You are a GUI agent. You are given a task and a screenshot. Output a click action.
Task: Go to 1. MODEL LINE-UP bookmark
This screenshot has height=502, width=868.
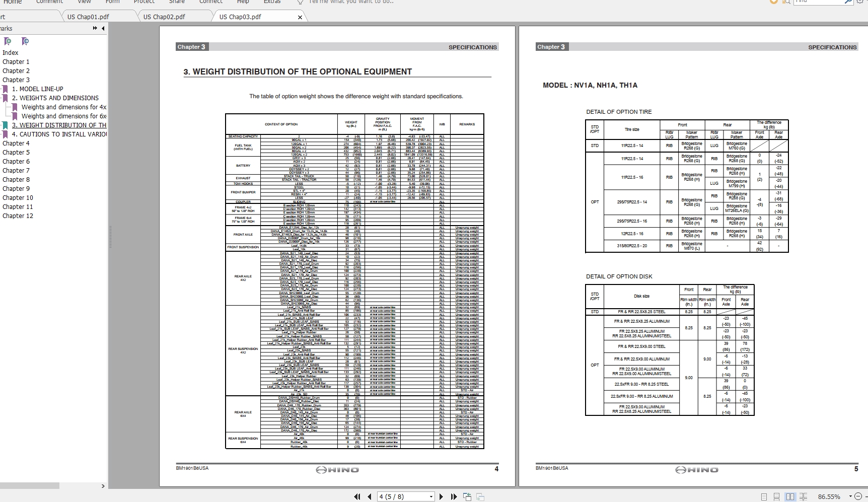tap(38, 89)
